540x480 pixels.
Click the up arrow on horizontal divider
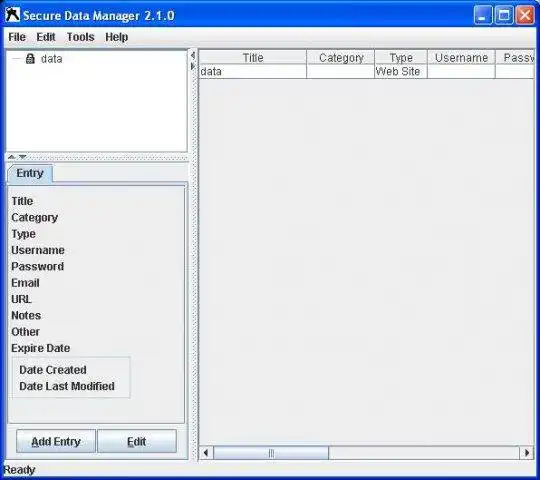pyautogui.click(x=11, y=157)
